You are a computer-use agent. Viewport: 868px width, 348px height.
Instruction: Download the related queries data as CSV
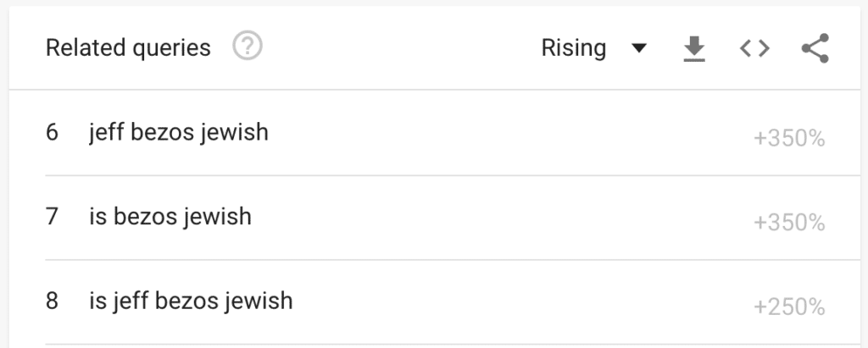tap(694, 49)
